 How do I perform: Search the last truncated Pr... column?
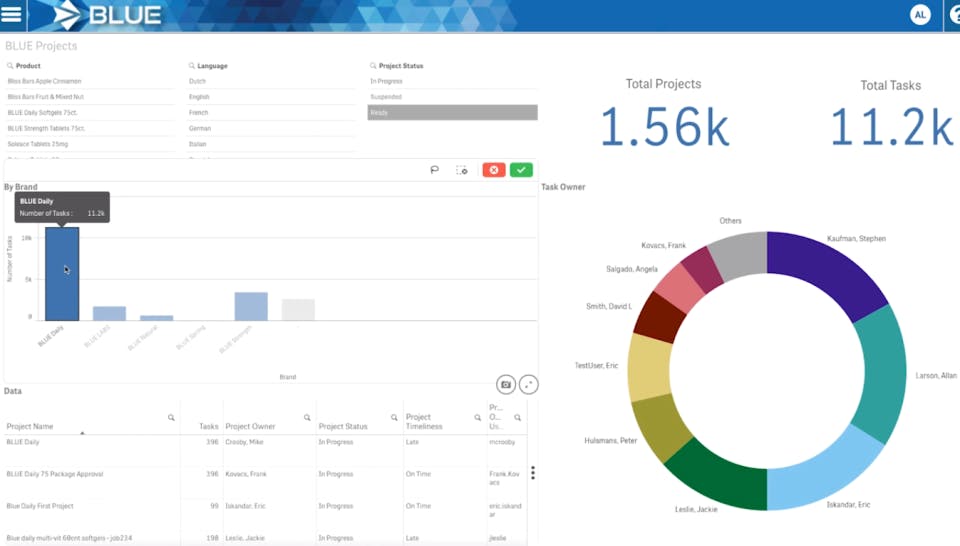point(517,417)
